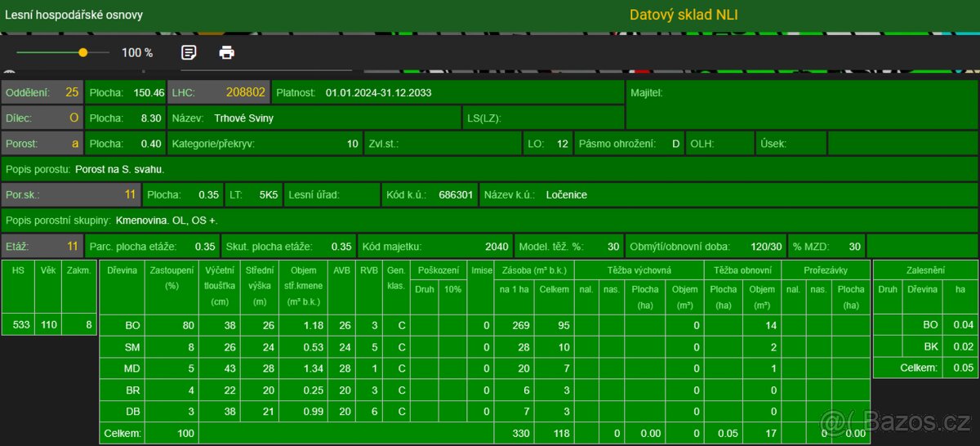Click the Datový sklad NLI title
The image size is (980, 446).
pos(684,15)
